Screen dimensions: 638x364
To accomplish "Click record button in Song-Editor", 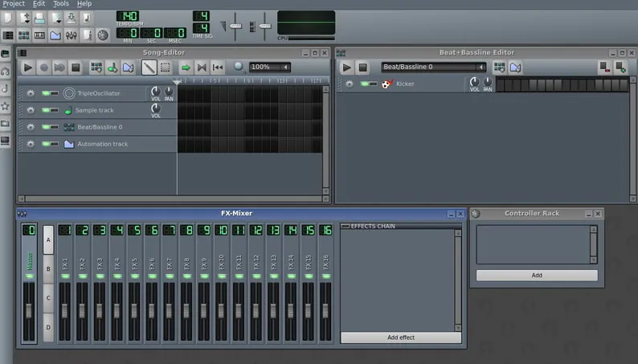I will [44, 67].
